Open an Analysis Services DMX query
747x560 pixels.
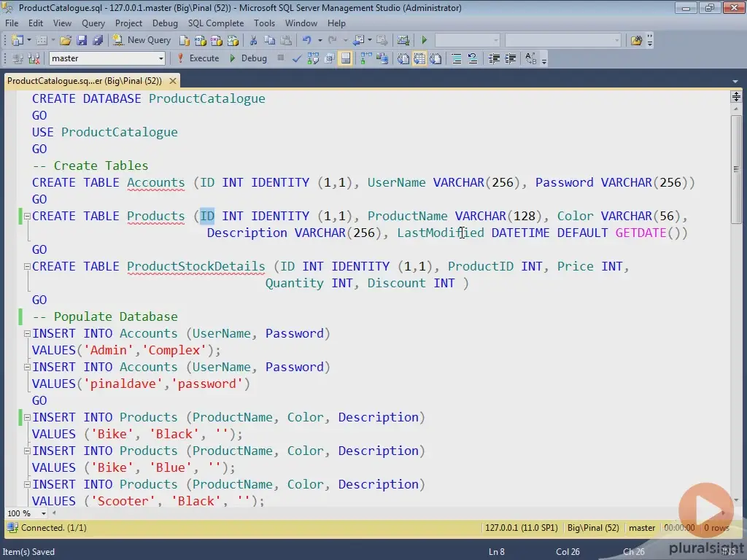[217, 41]
